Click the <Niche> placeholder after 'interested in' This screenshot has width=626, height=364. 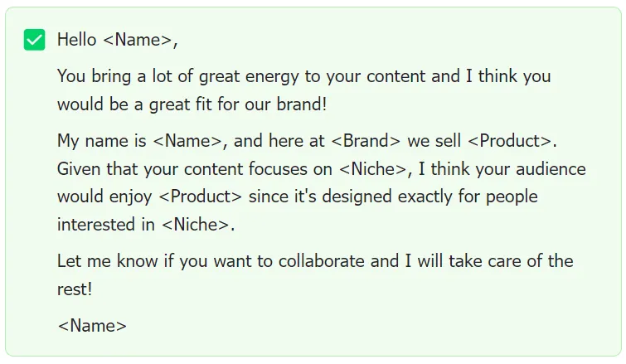(196, 225)
